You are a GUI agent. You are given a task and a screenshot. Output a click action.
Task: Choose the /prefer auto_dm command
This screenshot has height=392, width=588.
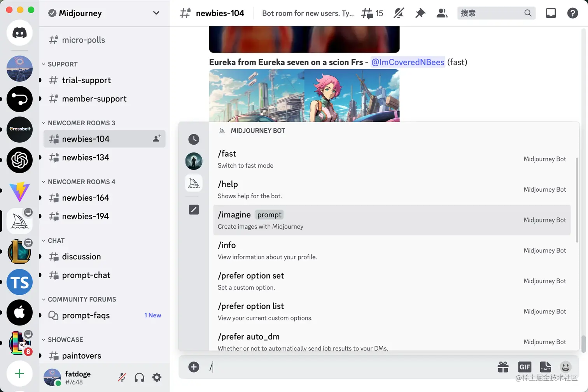coord(392,340)
